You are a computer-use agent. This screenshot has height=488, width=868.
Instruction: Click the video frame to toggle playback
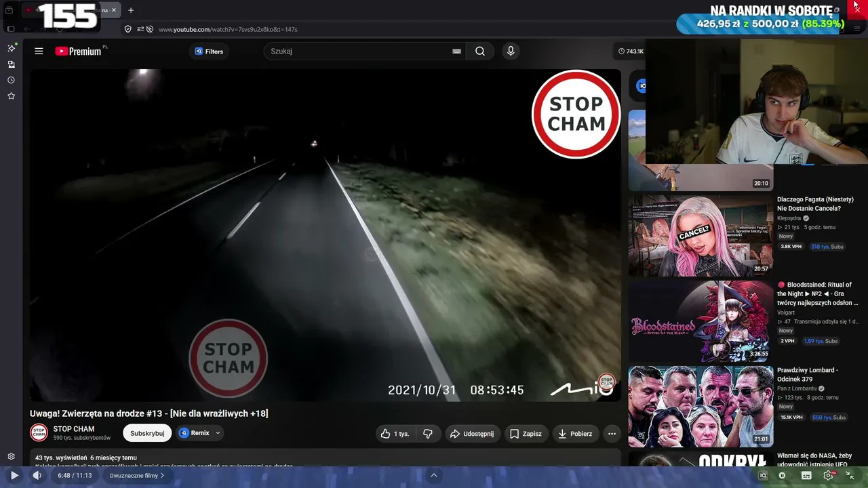(x=325, y=235)
